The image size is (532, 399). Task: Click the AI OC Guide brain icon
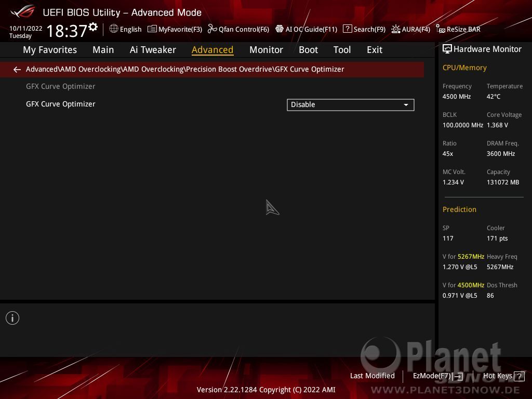[280, 29]
